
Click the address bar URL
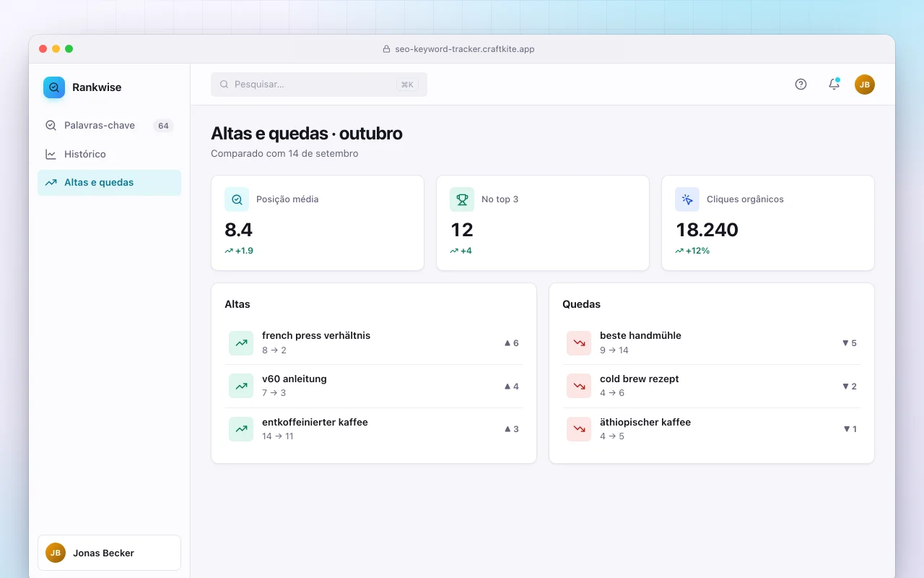pos(465,49)
